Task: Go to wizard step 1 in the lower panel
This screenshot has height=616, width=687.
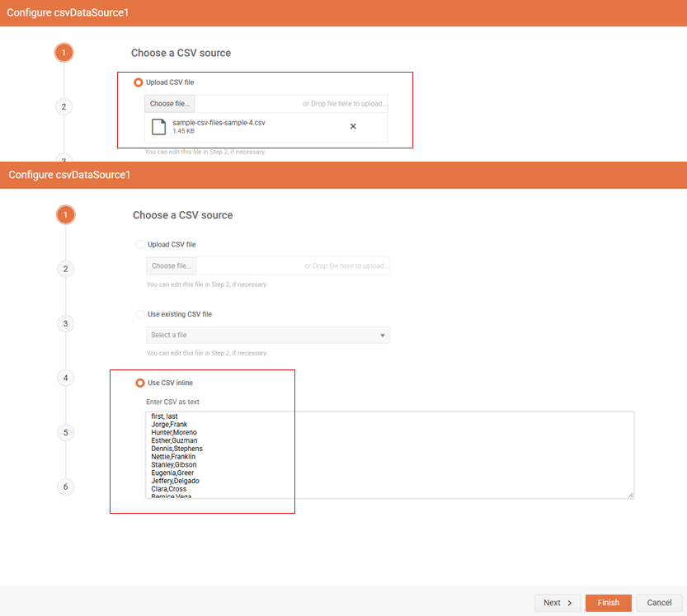Action: point(66,214)
